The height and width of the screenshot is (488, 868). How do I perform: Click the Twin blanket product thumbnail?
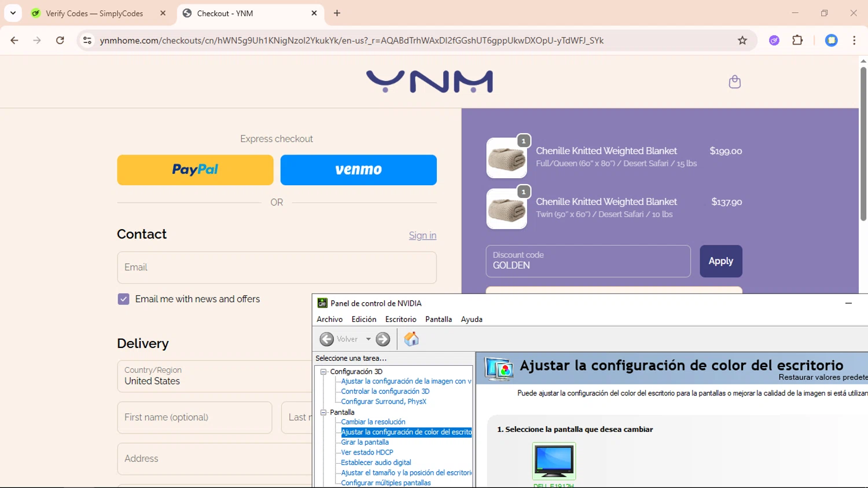click(506, 209)
